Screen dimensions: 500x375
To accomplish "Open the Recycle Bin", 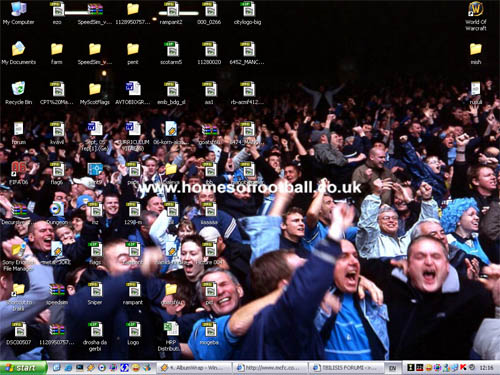I will 18,93.
